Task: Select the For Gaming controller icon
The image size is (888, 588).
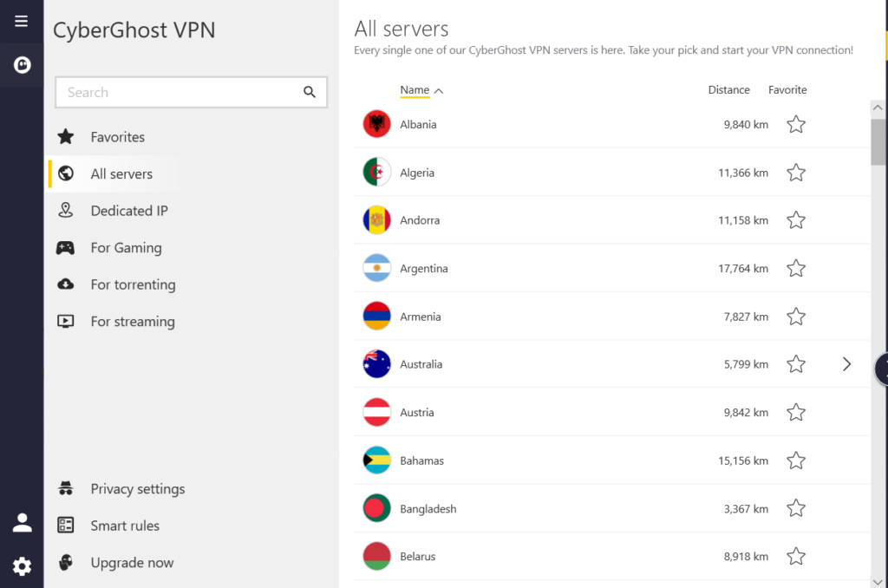Action: tap(65, 247)
